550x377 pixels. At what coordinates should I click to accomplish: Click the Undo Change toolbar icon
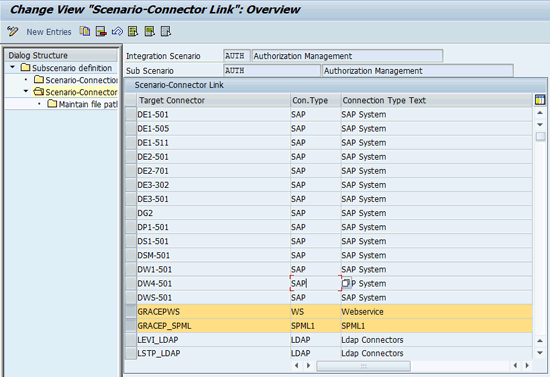click(117, 32)
